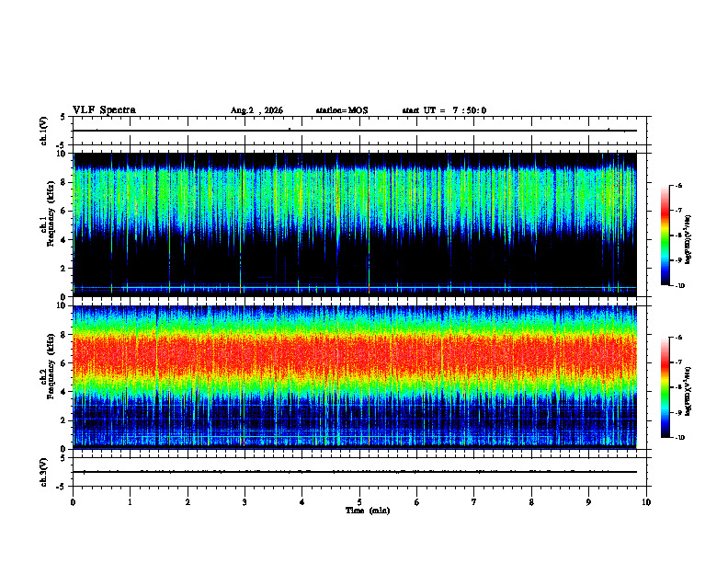Click the "start UT = 7 :50: 0" text
This screenshot has height=563, width=728.
[444, 110]
